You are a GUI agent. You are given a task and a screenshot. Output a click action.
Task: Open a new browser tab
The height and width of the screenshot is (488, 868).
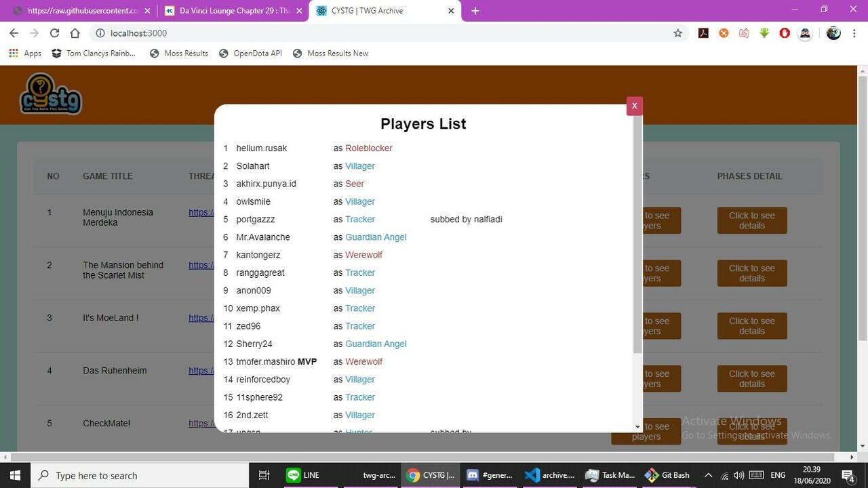click(x=475, y=11)
